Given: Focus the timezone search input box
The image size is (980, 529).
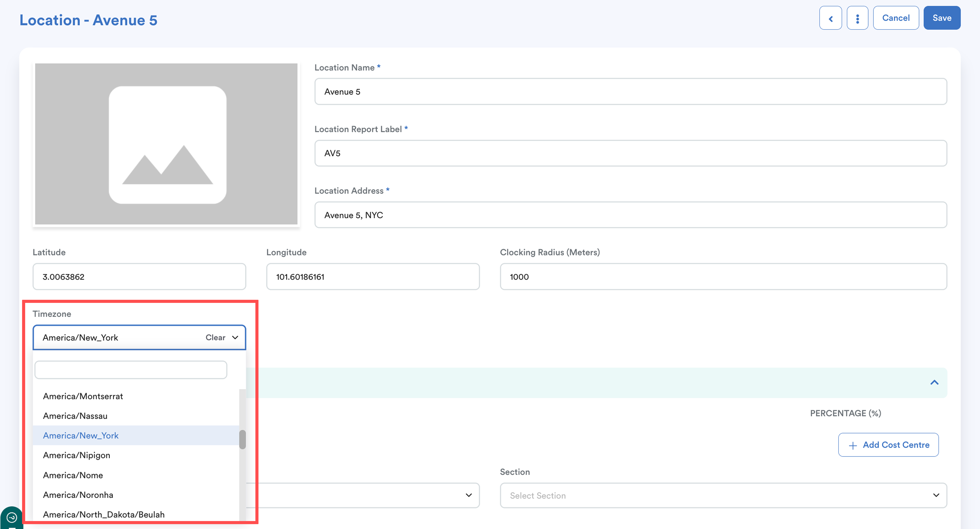Looking at the screenshot, I should pos(130,370).
